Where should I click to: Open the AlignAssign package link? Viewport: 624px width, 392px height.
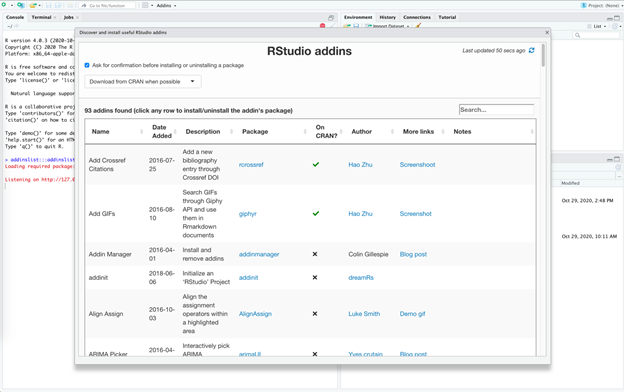pos(255,314)
